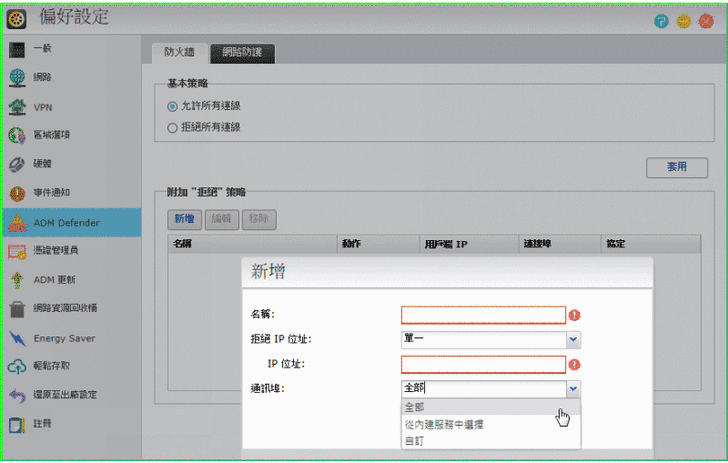
Task: Click the ADM Defender firewall icon
Action: (x=17, y=223)
